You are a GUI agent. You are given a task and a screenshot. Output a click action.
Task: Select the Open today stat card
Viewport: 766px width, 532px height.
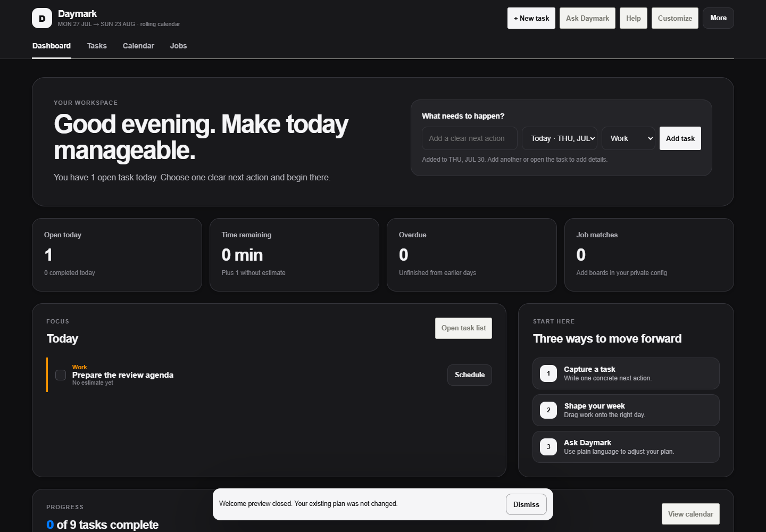coord(117,255)
